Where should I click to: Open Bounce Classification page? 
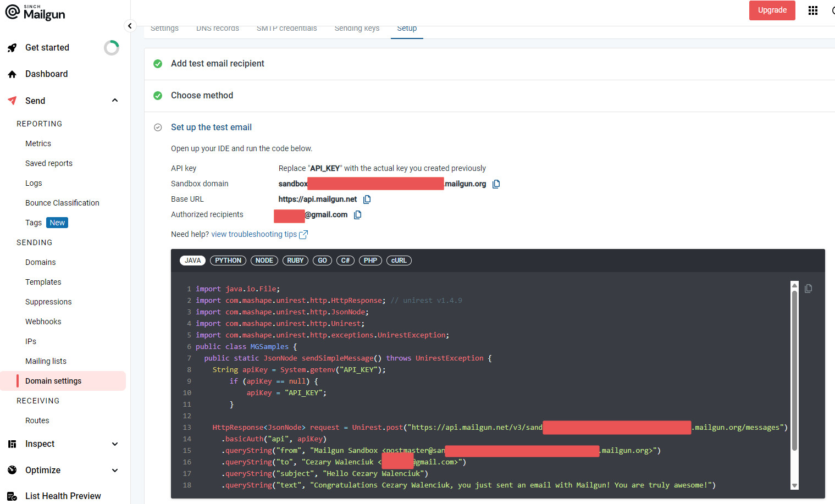click(x=62, y=203)
